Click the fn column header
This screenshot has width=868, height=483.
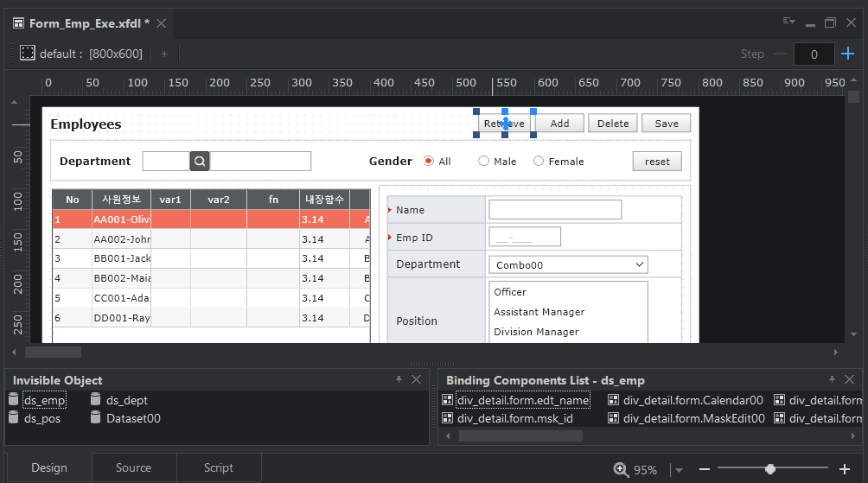click(273, 200)
